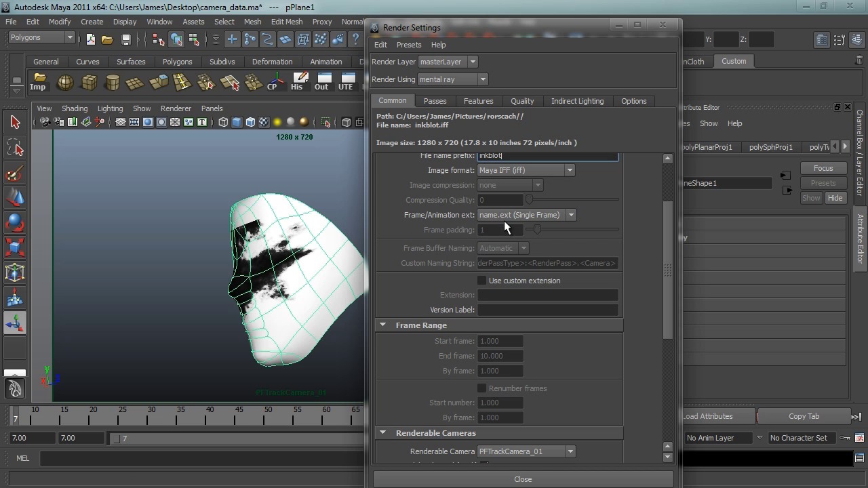Collapse the Renderable Cameras section
This screenshot has width=868, height=488.
(382, 433)
